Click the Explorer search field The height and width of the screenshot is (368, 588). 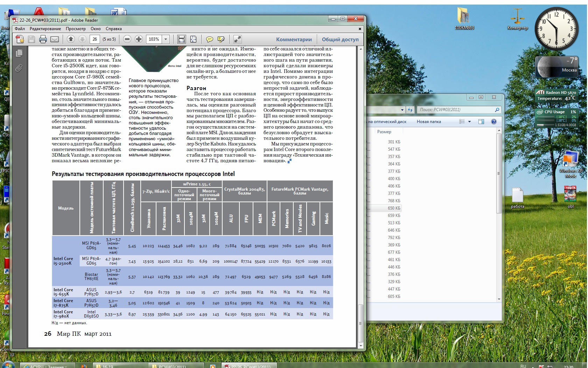[455, 110]
